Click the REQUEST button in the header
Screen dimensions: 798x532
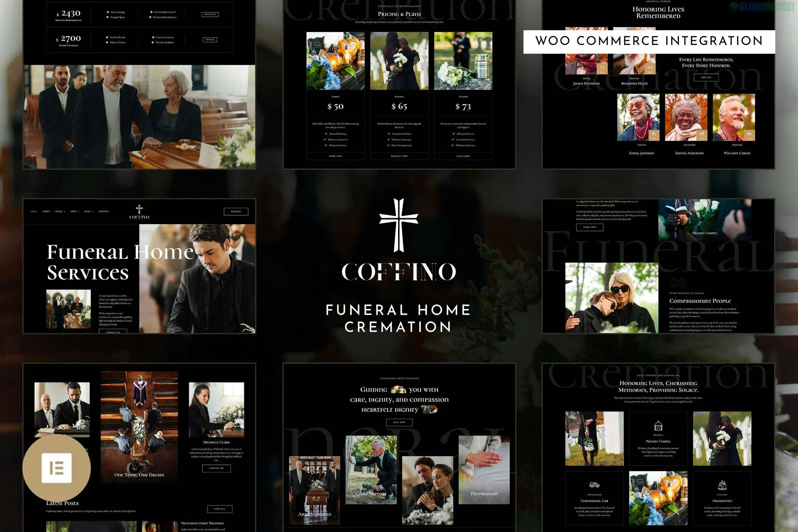(x=236, y=211)
